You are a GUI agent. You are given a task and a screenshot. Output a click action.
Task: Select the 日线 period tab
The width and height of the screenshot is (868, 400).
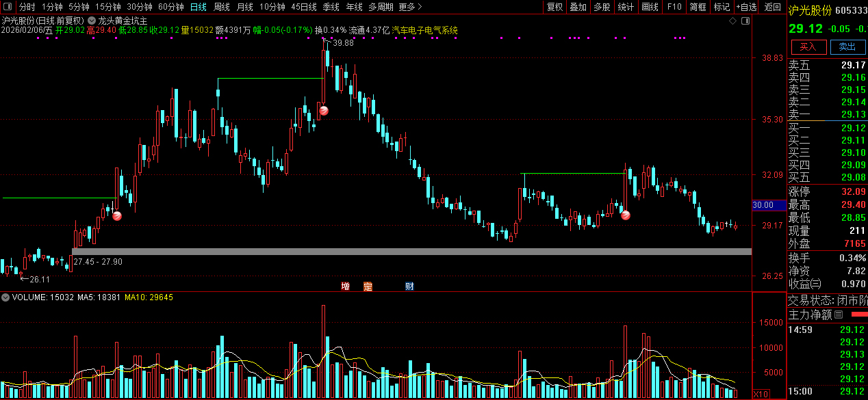pos(198,7)
